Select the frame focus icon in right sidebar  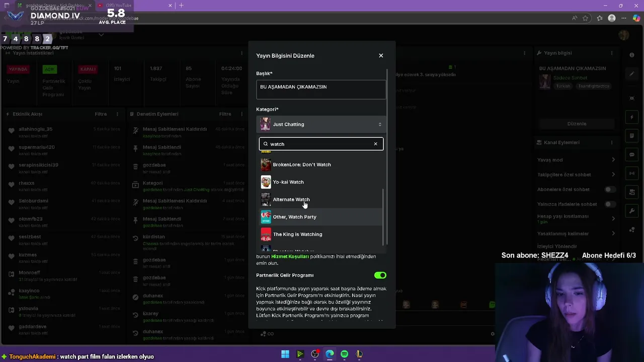(x=632, y=98)
